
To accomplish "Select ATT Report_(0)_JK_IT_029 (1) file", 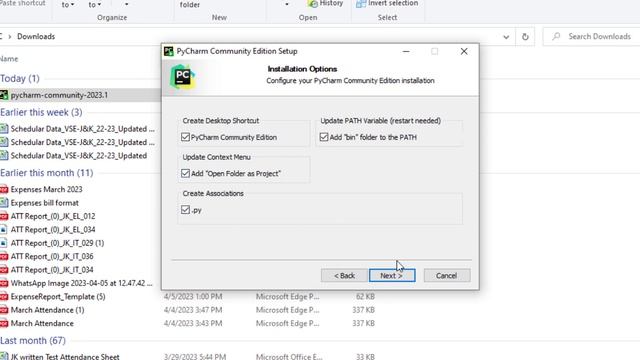I will click(x=57, y=243).
